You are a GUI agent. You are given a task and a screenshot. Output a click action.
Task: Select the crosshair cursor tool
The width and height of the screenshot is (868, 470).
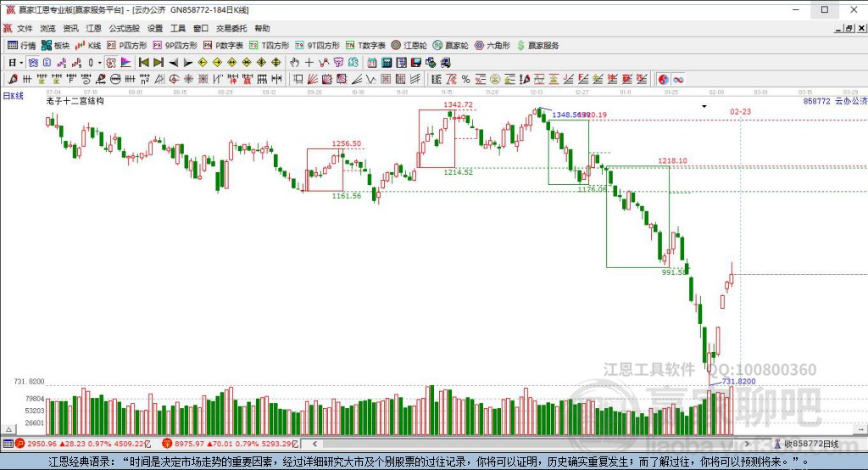point(309,63)
